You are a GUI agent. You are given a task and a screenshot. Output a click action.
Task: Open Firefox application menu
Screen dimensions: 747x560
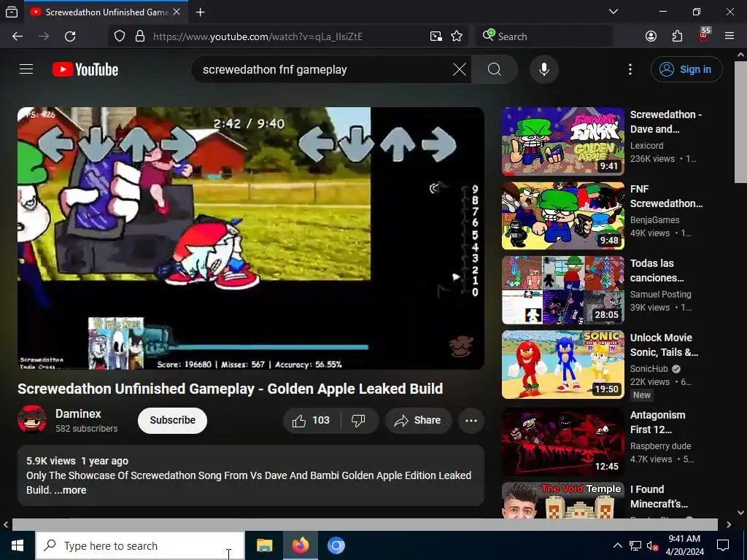point(729,36)
